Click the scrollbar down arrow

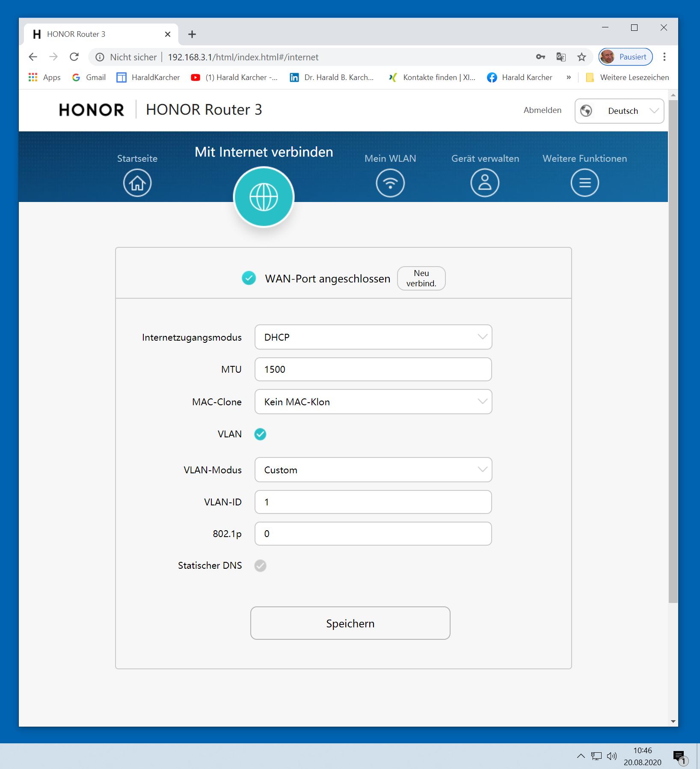coord(673,721)
